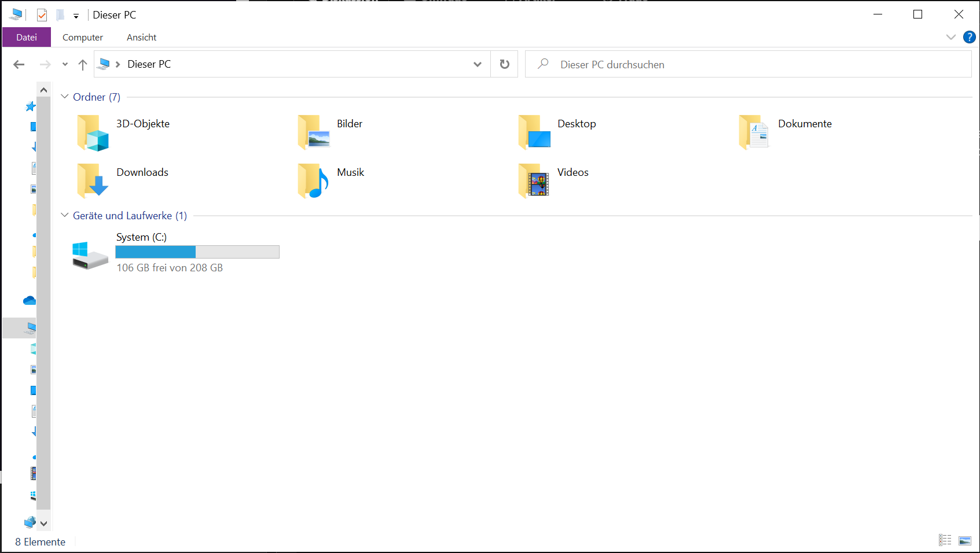Collapse the Ordner (7) group
Viewport: 980px width, 553px height.
click(65, 97)
